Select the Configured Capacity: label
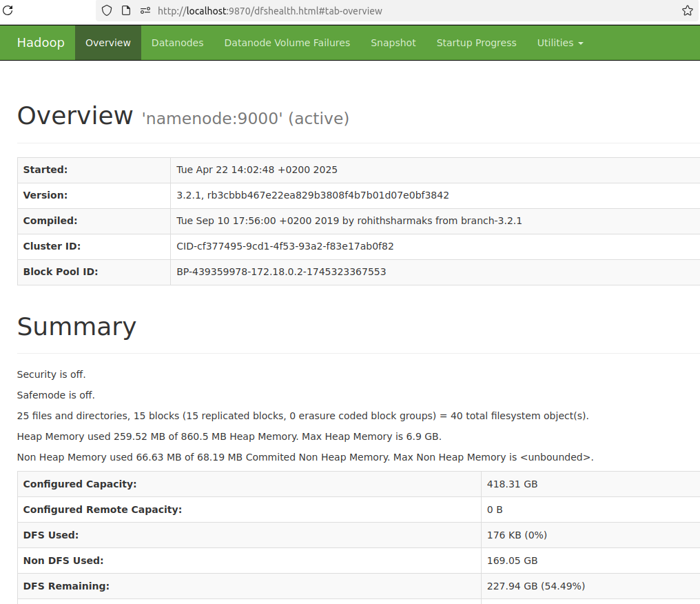 (x=80, y=484)
